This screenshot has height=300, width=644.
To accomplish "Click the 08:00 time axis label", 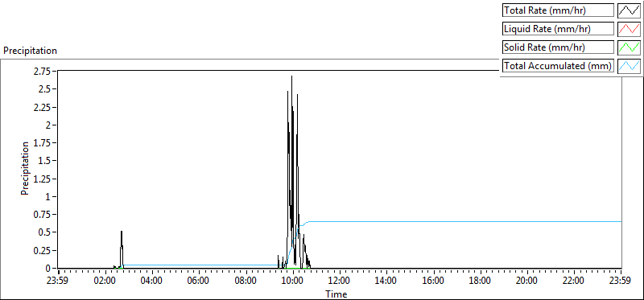I will coord(246,282).
